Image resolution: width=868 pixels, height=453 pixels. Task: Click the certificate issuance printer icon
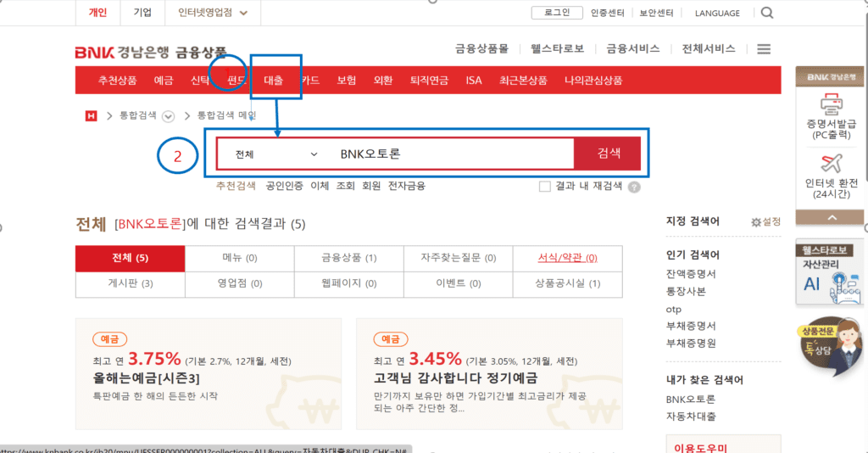(x=831, y=104)
